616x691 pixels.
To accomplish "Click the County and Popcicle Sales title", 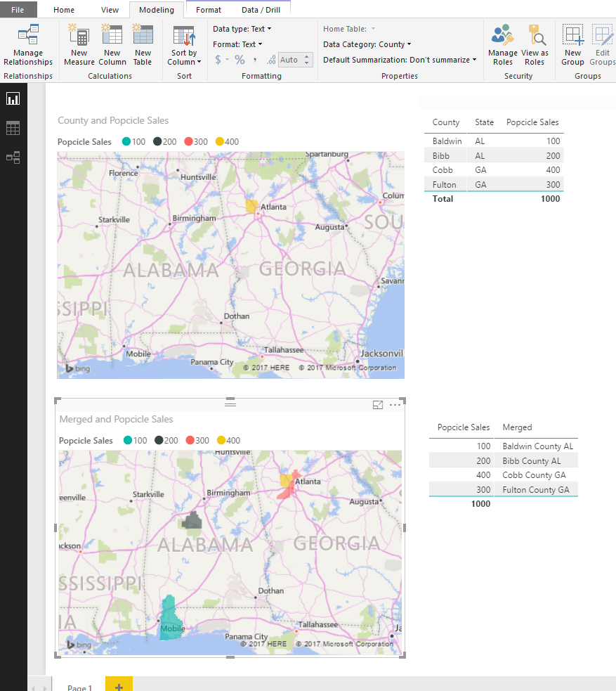I will (x=113, y=120).
